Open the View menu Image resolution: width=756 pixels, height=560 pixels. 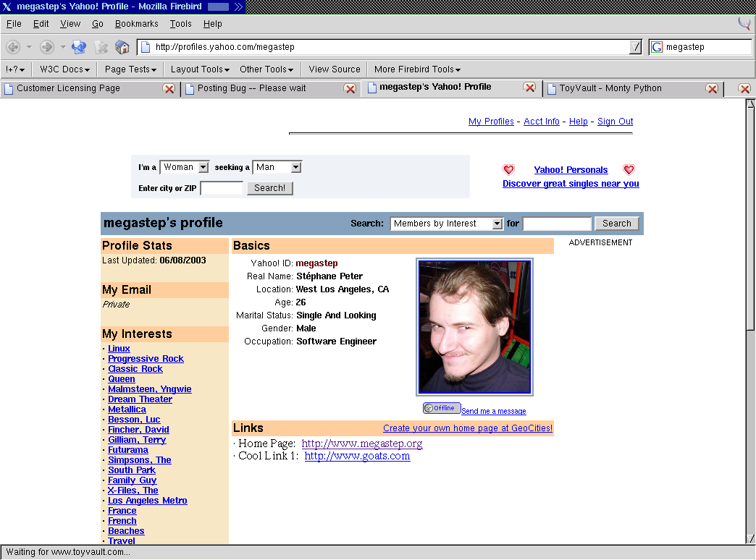(x=70, y=24)
